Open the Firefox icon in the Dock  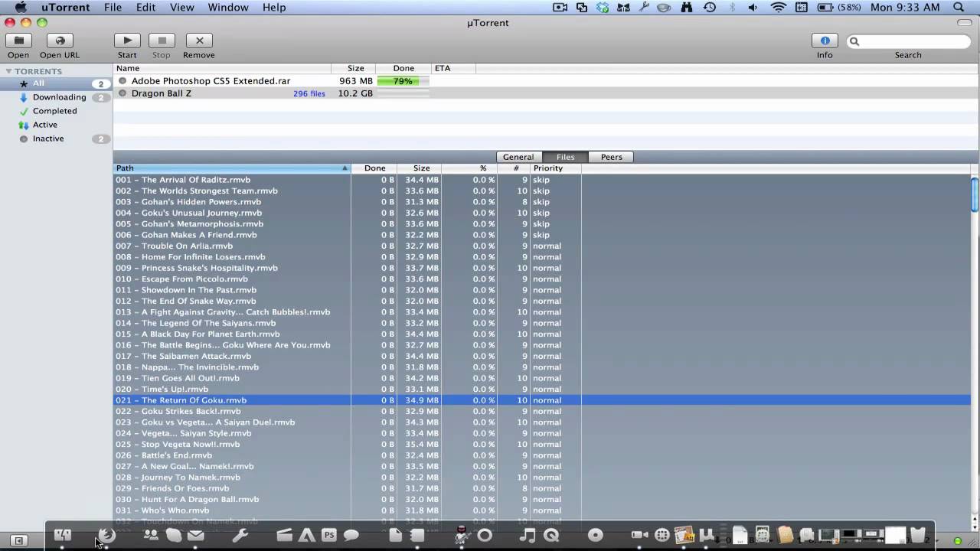107,535
